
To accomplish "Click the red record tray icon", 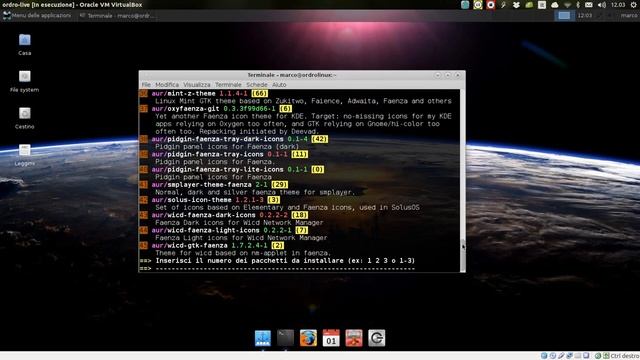I will pyautogui.click(x=491, y=5).
